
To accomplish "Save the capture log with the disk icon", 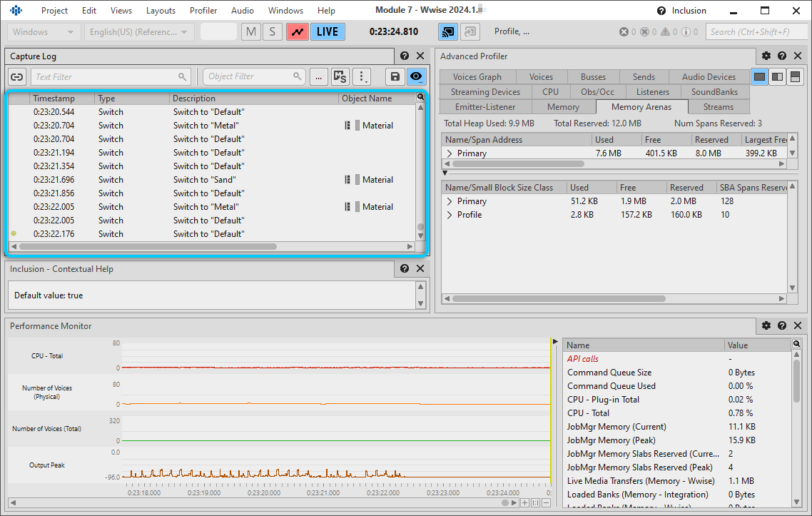I will pyautogui.click(x=395, y=77).
